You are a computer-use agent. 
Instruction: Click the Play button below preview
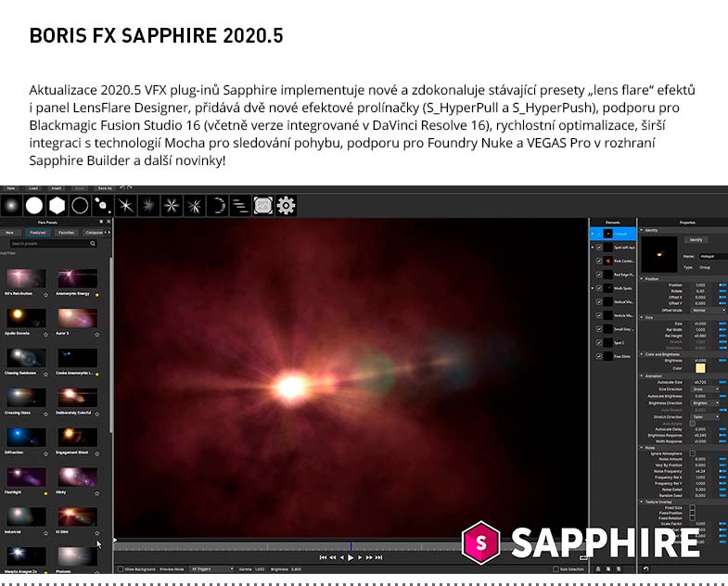[351, 557]
